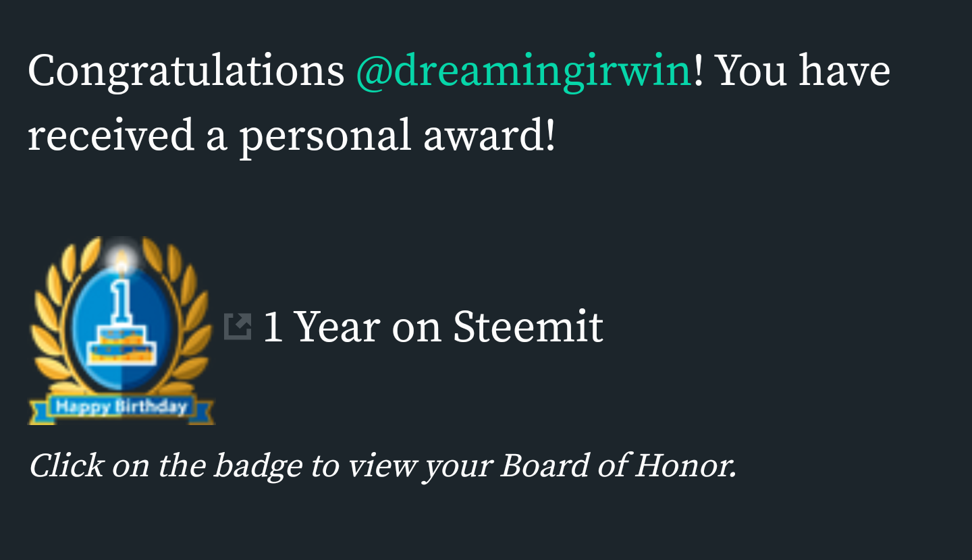Click the italic 'Board of Honor' words
The image size is (972, 560).
(x=617, y=466)
